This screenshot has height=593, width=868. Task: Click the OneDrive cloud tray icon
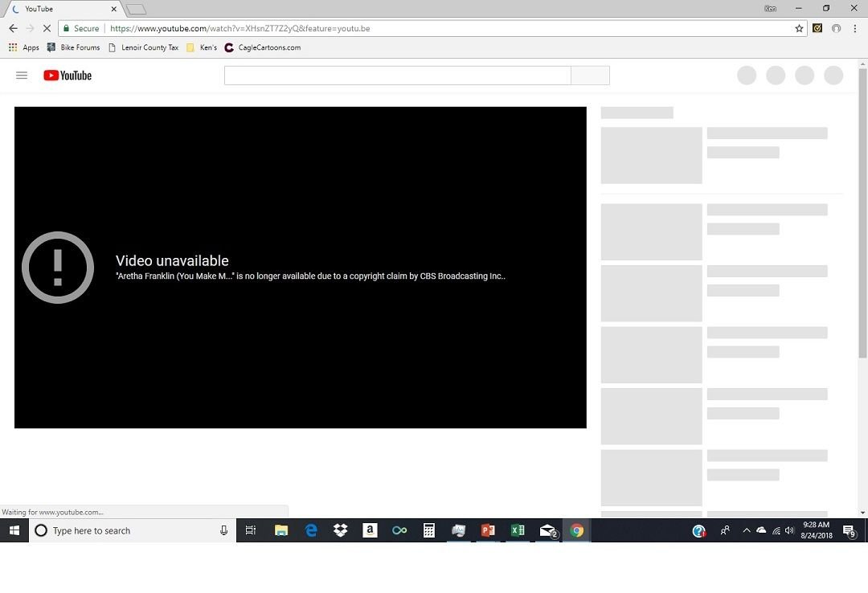click(761, 530)
